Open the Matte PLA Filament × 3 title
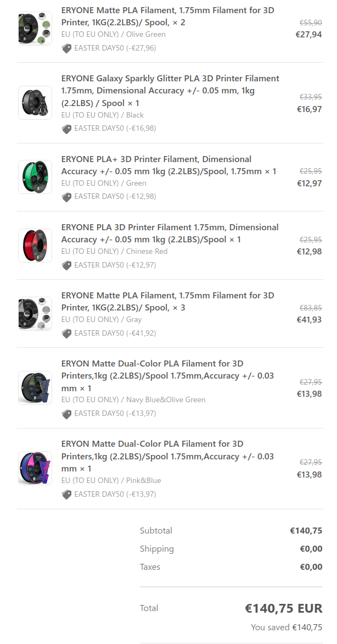 (167, 301)
